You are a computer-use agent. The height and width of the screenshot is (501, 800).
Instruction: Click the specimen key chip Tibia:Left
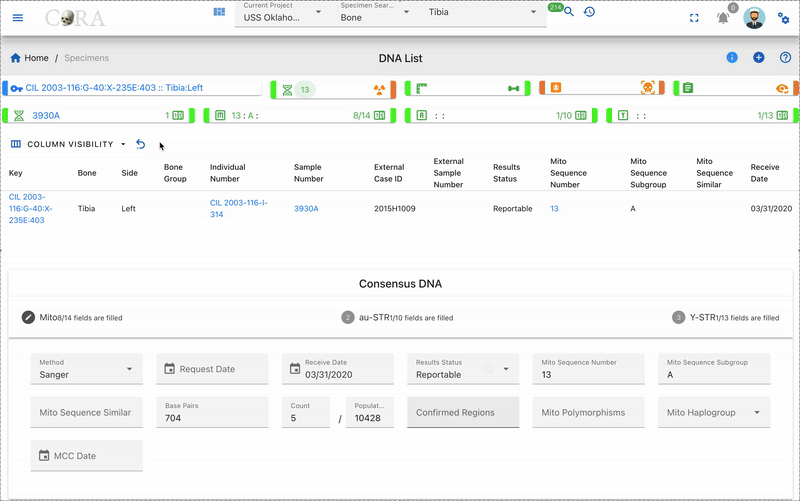pos(114,88)
